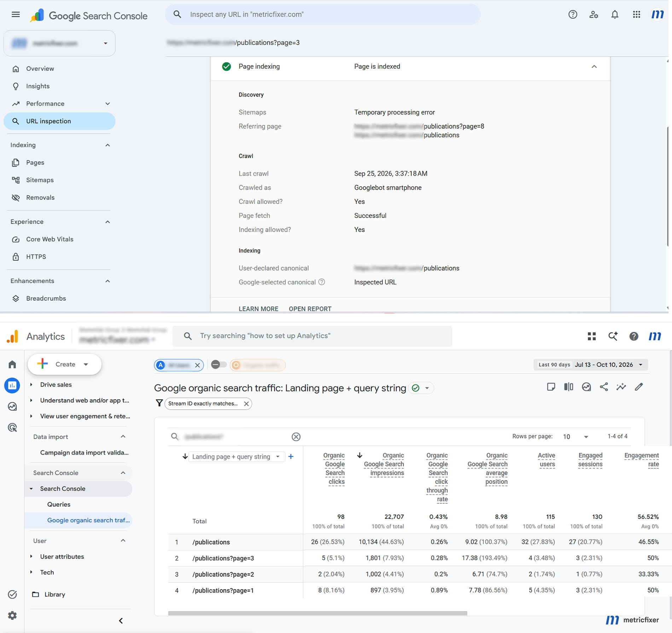Open Analytics Admin gear icon

(12, 615)
